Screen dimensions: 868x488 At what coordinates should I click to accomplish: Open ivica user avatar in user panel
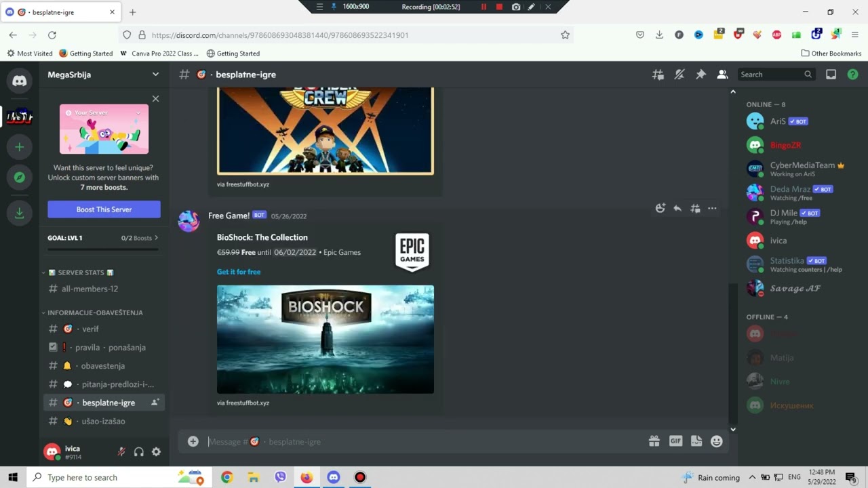click(x=52, y=452)
